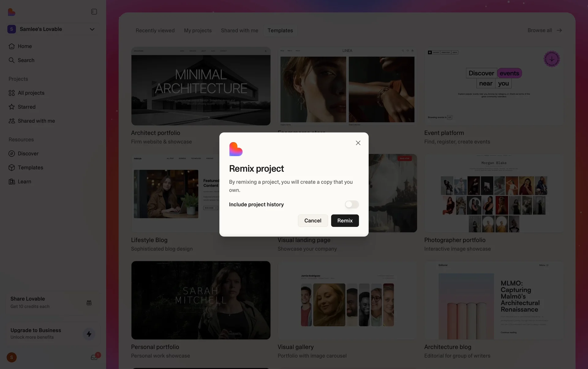Click the Lovable heart logo in sidebar
Screen dimensions: 588x369
(12, 12)
